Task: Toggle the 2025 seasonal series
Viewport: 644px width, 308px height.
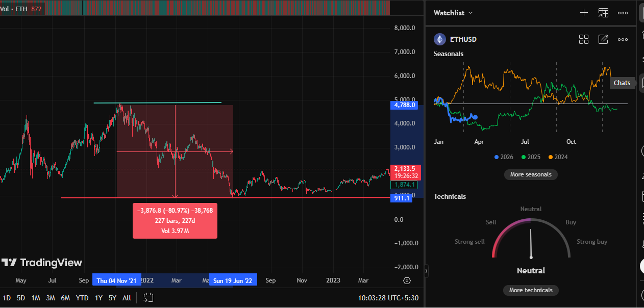Action: pyautogui.click(x=530, y=157)
